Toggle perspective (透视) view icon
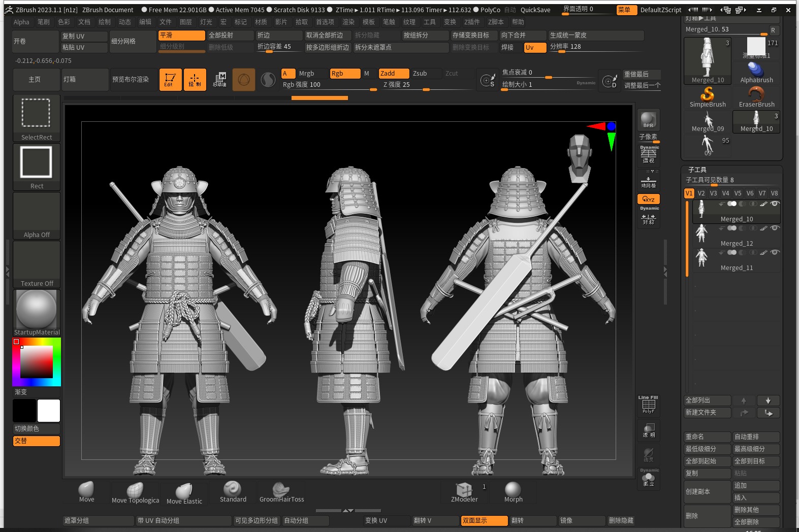 649,155
